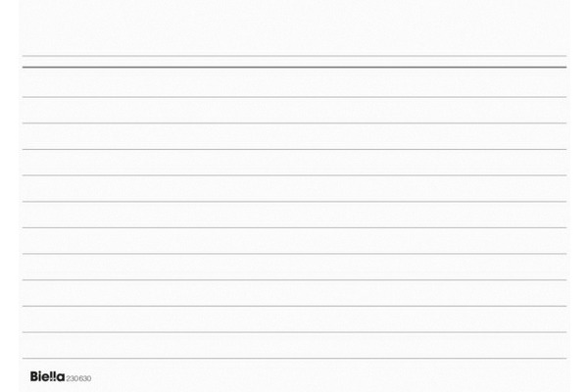
Task: Click the first writing row below the thick line
Action: [294, 82]
